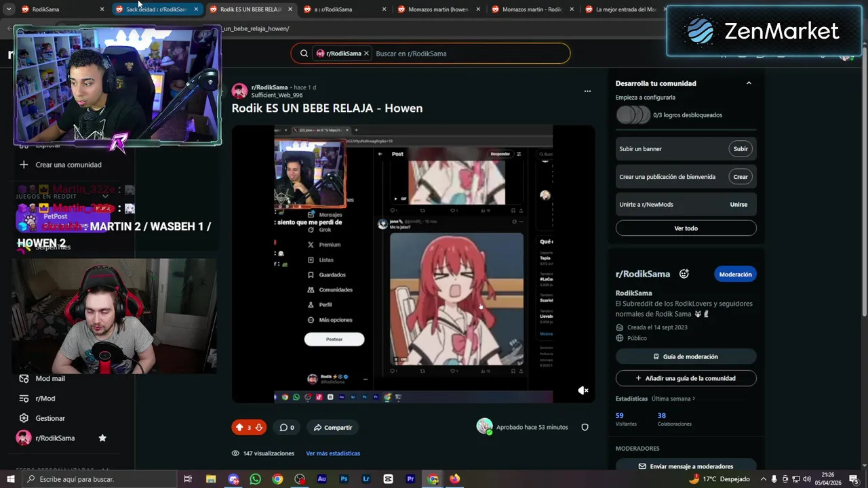
Task: Open the post three-dot options menu
Action: (x=587, y=91)
